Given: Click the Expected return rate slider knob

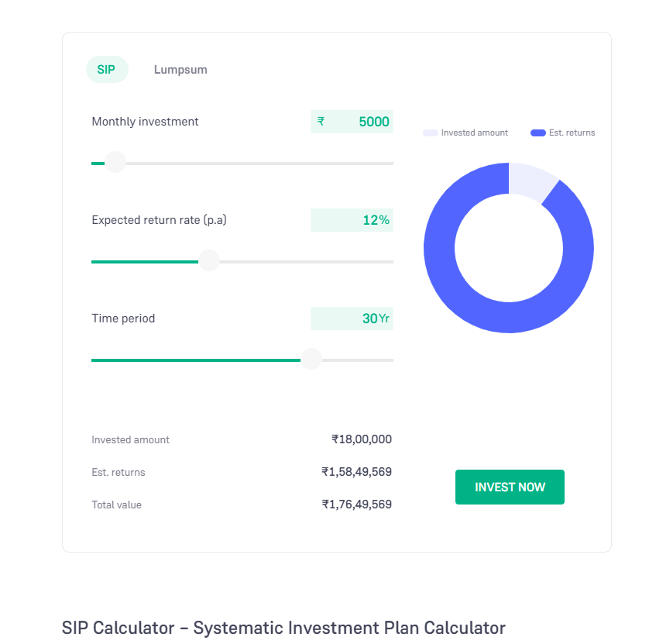Looking at the screenshot, I should 209,261.
